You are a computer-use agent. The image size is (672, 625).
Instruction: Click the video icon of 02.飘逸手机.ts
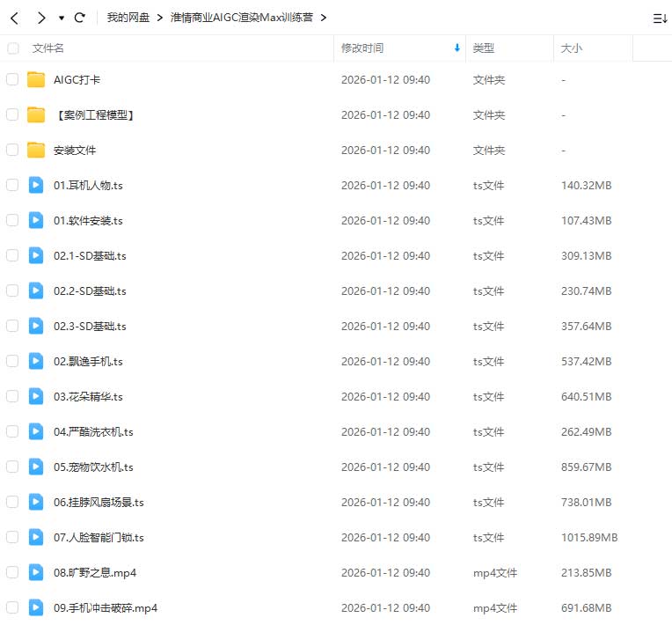36,361
